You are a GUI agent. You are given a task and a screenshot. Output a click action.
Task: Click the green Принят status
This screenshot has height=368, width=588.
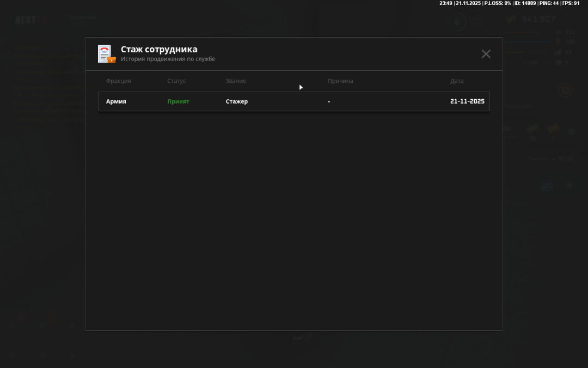point(178,101)
